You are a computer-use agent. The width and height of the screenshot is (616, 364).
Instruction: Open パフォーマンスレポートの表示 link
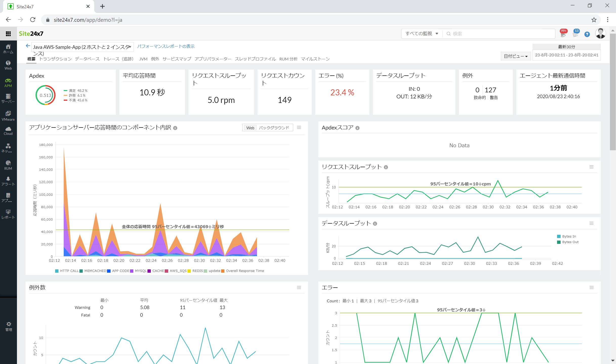pos(166,46)
